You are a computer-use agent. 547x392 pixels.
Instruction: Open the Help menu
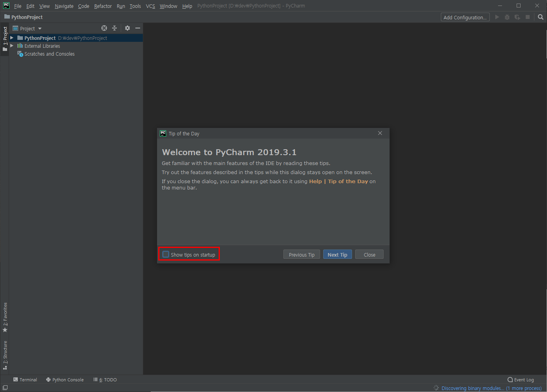coord(187,6)
